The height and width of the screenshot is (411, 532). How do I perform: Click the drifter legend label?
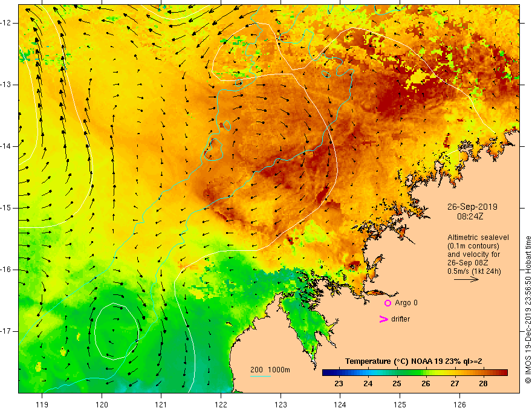[400, 319]
